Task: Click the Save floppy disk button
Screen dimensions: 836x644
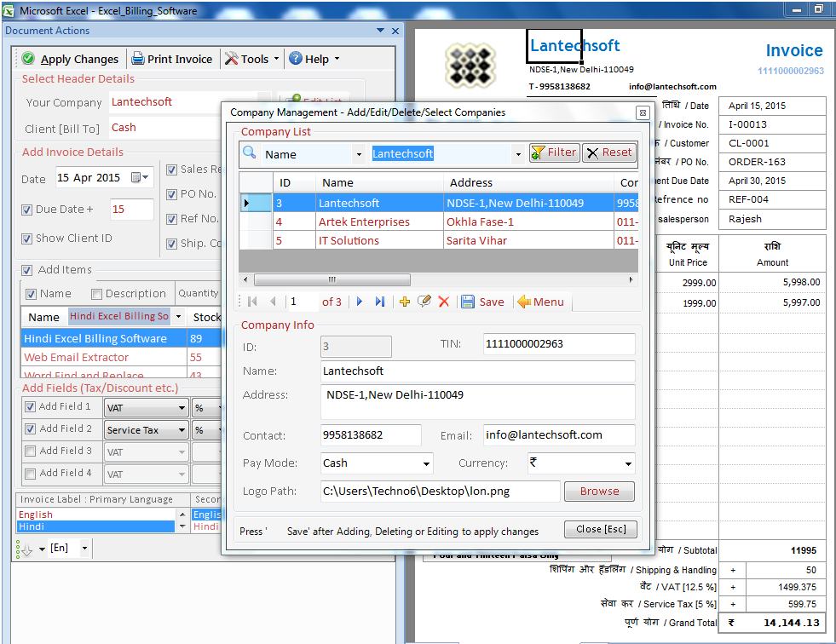Action: 482,302
